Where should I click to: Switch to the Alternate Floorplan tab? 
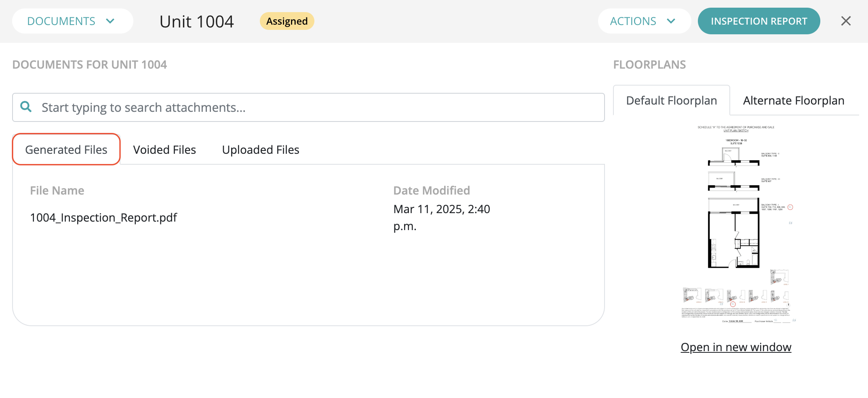click(794, 101)
